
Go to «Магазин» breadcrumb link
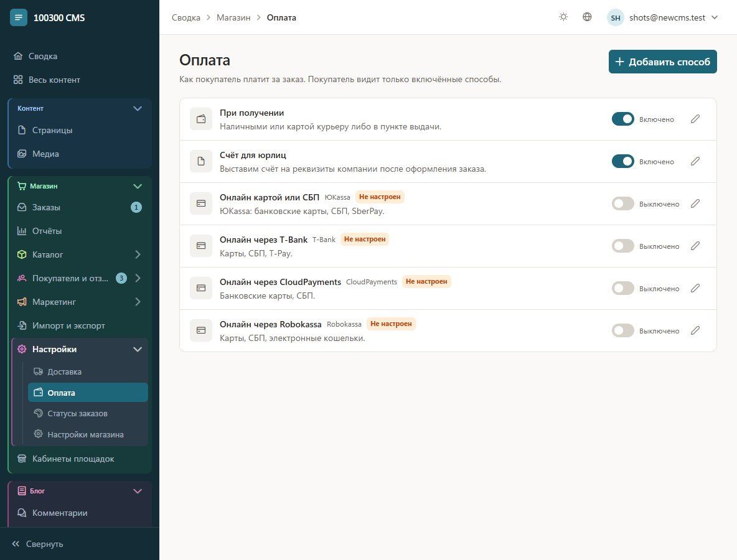click(x=233, y=17)
